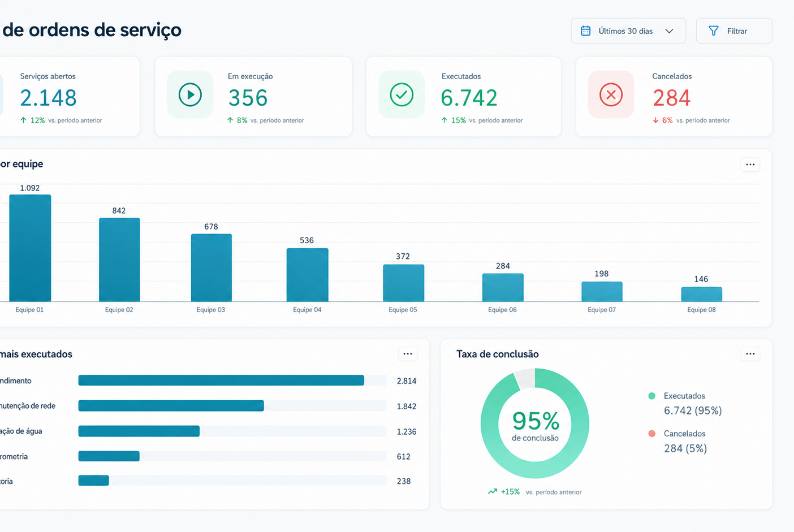Click the red down arrow beside 6%
The image size is (794, 532).
(x=655, y=120)
